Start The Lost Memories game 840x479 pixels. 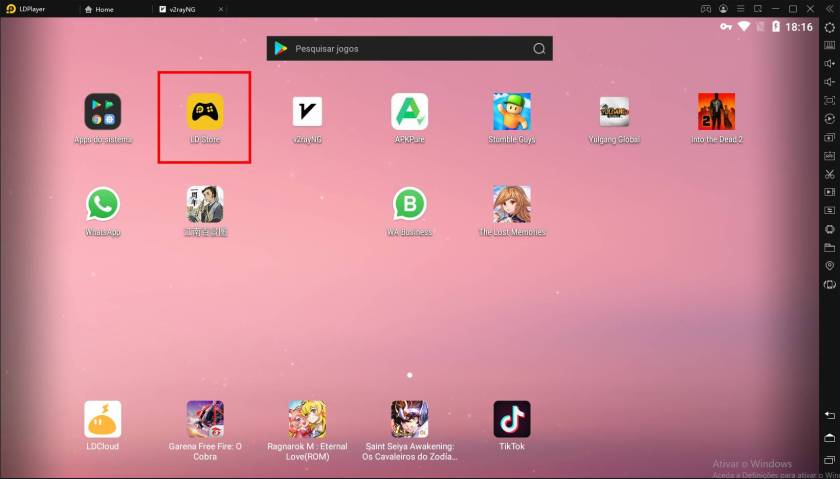(512, 204)
